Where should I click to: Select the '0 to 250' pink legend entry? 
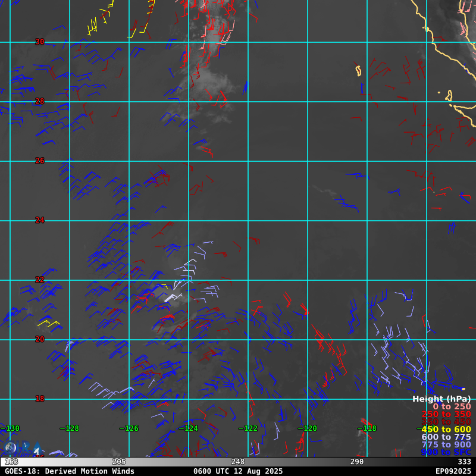pos(451,406)
